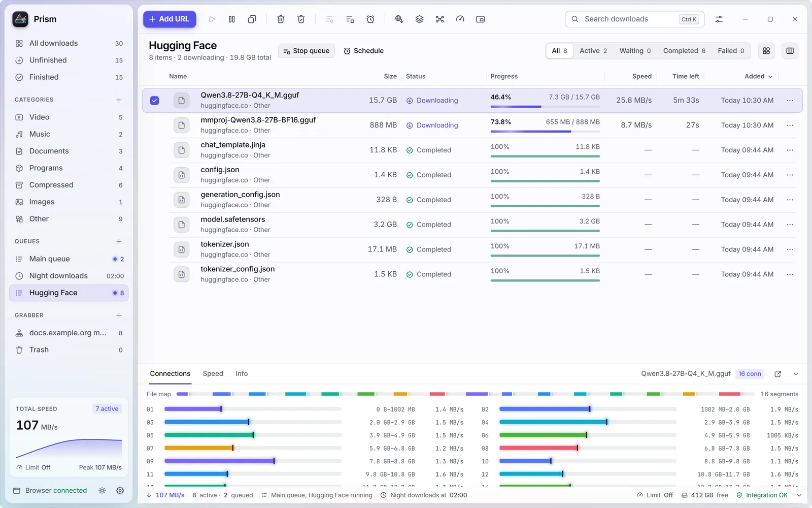
Task: Filter by the Completed 6 tab
Action: pyautogui.click(x=684, y=51)
